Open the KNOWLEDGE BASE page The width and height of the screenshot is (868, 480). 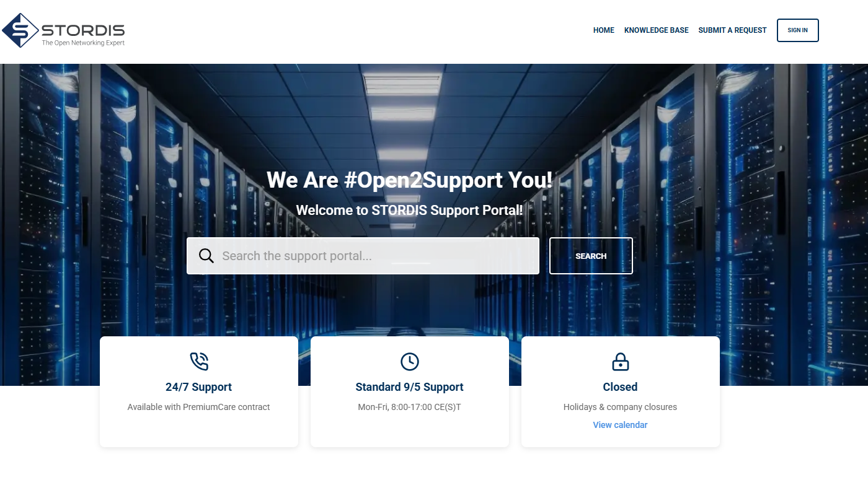656,30
